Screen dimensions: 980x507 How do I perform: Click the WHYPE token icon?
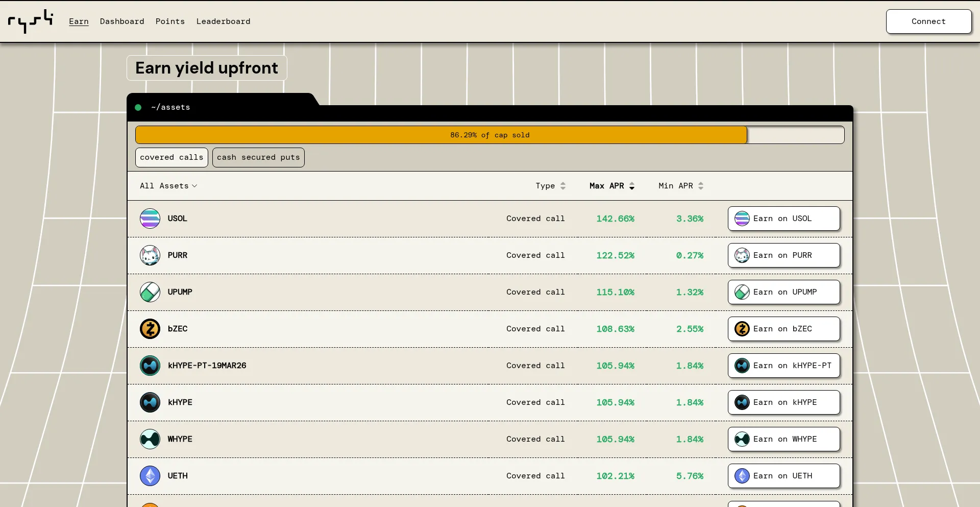(150, 439)
